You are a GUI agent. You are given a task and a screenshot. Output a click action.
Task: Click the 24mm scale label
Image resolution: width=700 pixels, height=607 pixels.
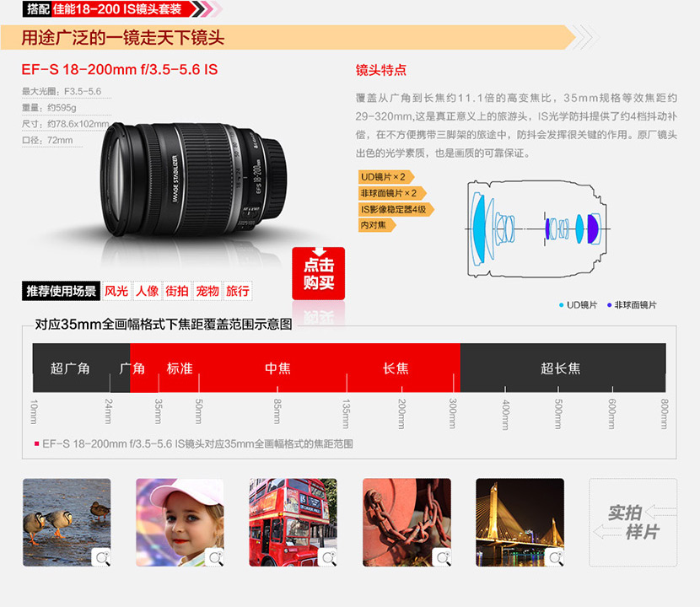click(109, 412)
